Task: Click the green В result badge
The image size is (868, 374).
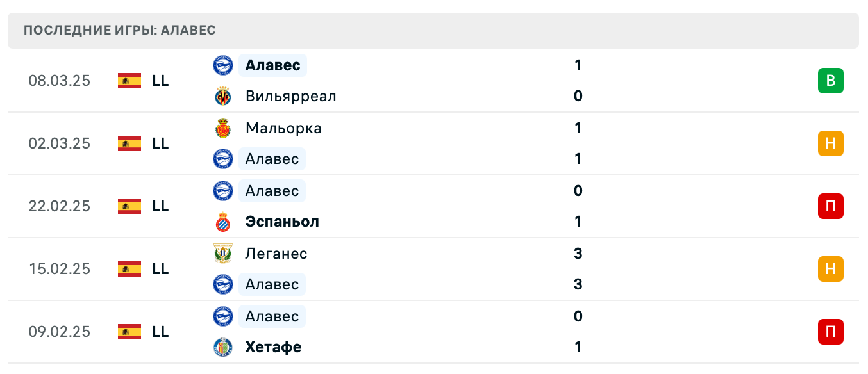Action: (x=830, y=81)
